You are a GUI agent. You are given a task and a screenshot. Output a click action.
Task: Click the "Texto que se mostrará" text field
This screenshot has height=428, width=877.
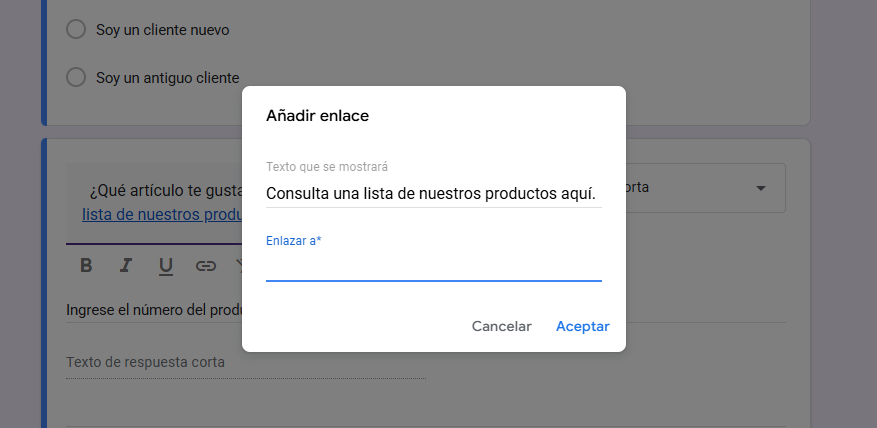click(432, 193)
